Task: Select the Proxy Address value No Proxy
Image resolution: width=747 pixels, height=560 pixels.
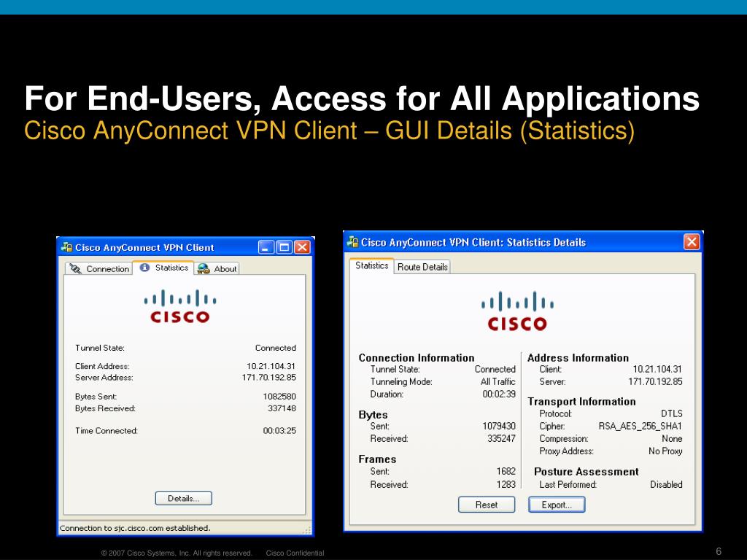Action: pos(665,451)
